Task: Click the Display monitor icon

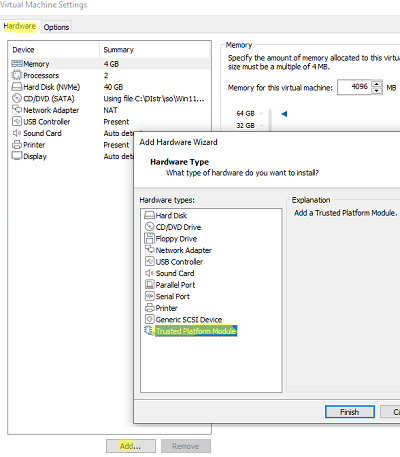Action: coord(17,156)
